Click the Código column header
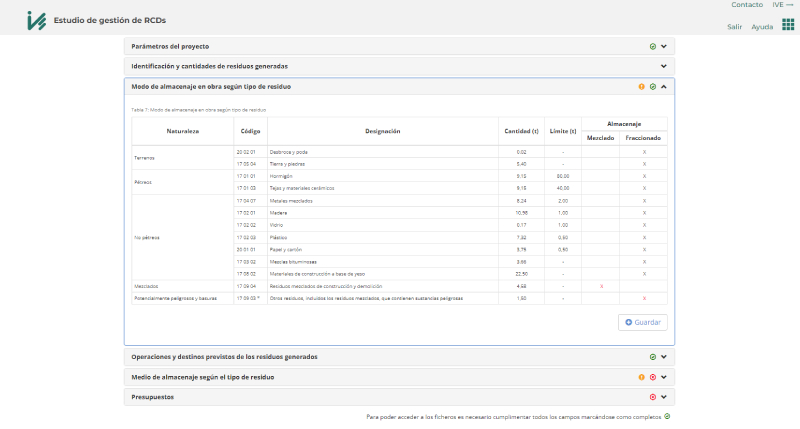Screen dimensions: 800x429 251,131
